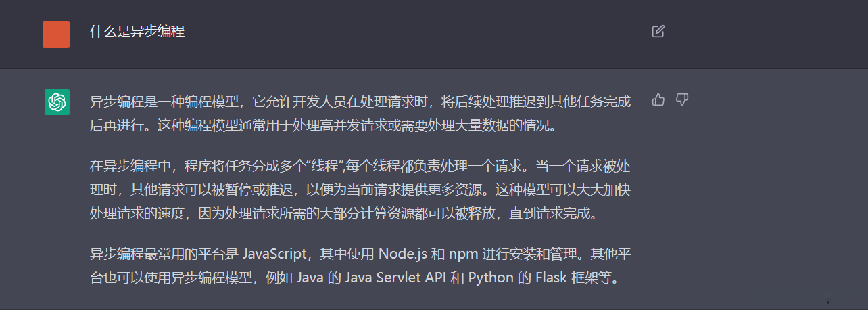
Task: Click the paragraph beginning "异步编程最常用的平台"
Action: click(360, 266)
